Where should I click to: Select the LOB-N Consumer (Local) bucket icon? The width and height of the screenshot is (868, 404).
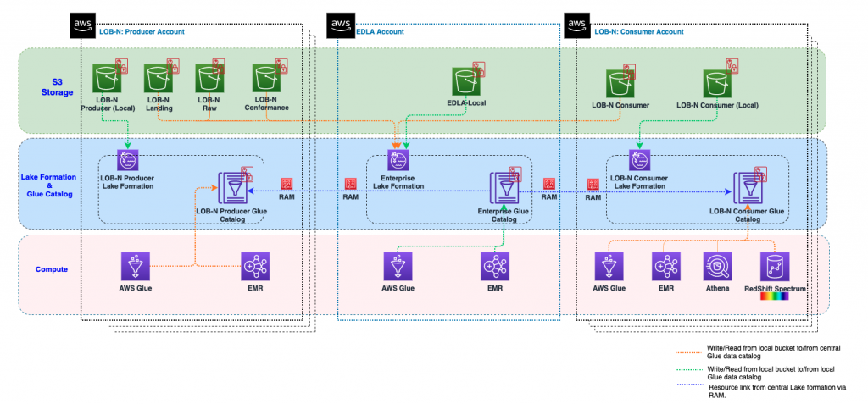[717, 84]
